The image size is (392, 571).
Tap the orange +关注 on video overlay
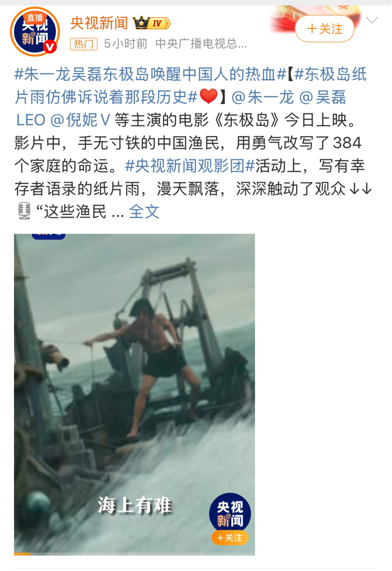click(230, 537)
